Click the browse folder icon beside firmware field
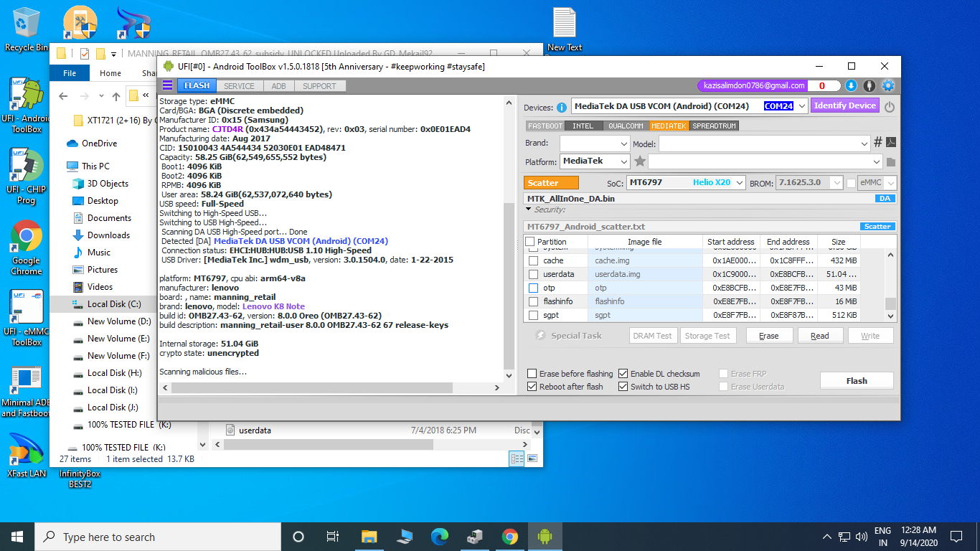The height and width of the screenshot is (551, 980). click(x=891, y=162)
